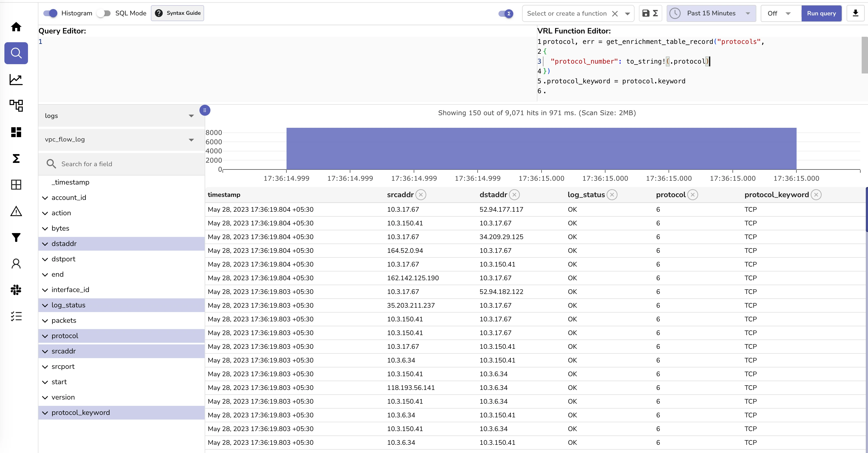Remove the srcaddr column from the table

click(421, 195)
